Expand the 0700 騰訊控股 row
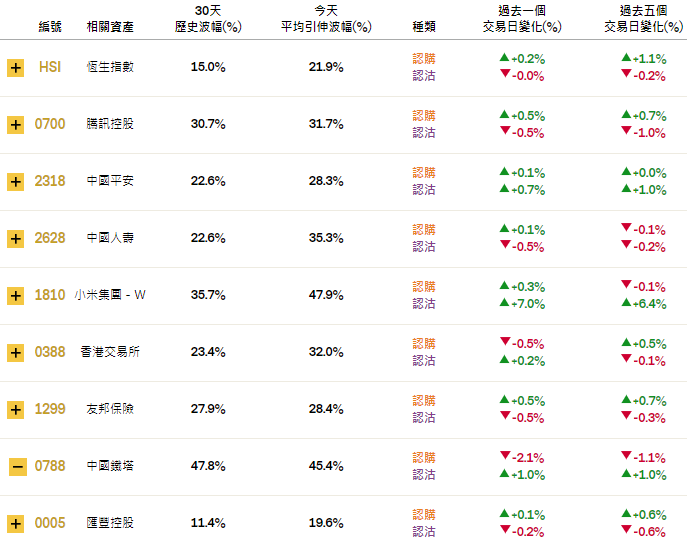687x546 pixels. [x=15, y=125]
